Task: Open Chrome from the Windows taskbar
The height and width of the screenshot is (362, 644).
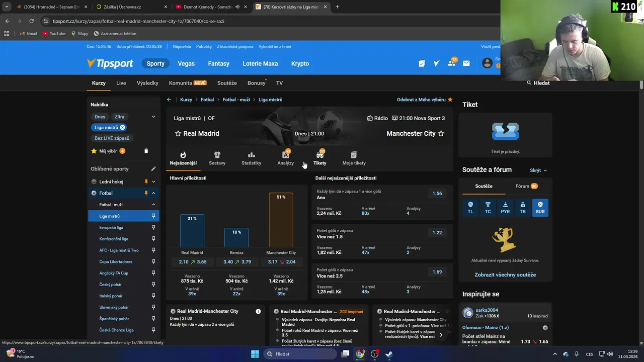Action: pos(360,354)
